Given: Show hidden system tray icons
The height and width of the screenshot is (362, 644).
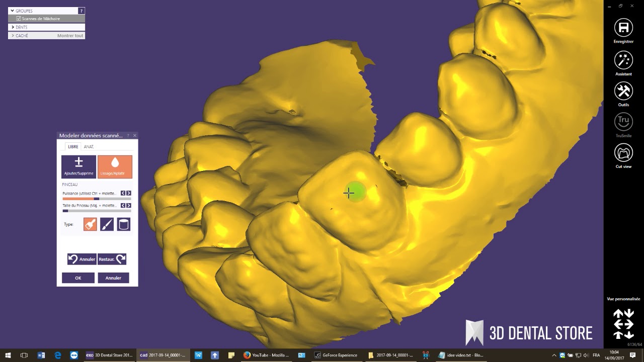Looking at the screenshot, I should pos(554,355).
